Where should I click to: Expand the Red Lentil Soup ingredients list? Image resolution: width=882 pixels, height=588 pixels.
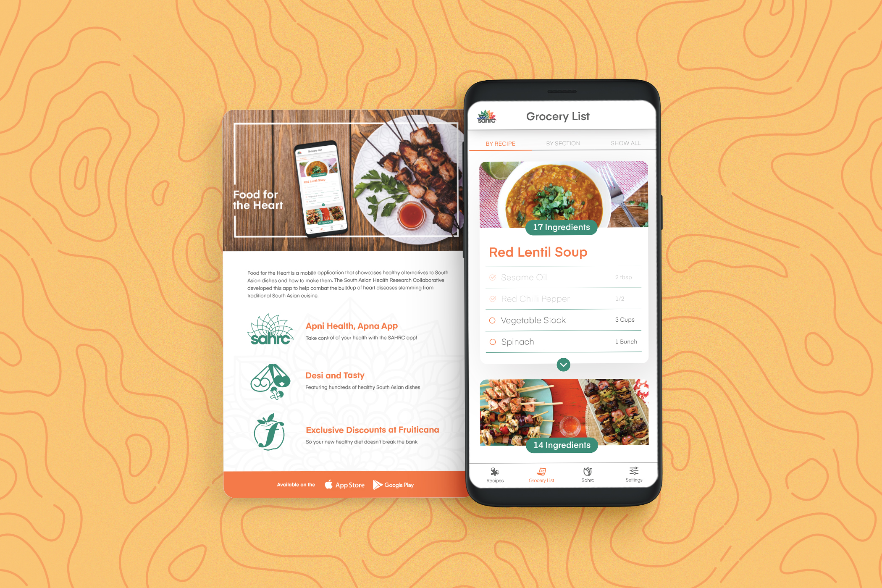[562, 364]
